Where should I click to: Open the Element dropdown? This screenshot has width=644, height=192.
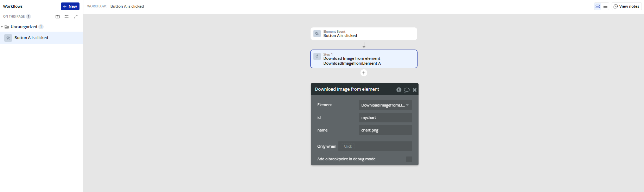point(385,105)
